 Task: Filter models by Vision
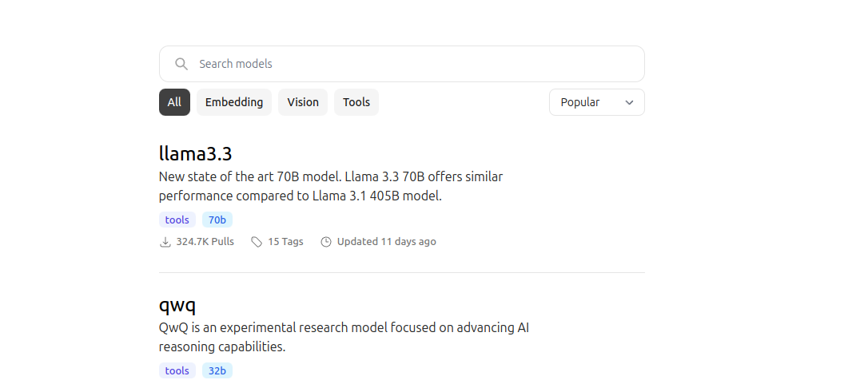[303, 102]
